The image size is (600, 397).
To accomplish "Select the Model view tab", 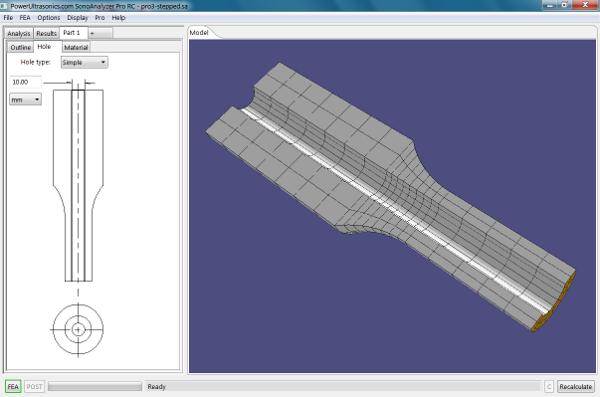I will tap(199, 33).
